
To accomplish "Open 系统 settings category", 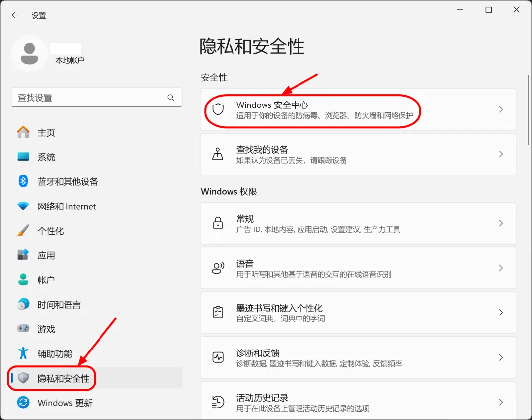I will pos(97,157).
